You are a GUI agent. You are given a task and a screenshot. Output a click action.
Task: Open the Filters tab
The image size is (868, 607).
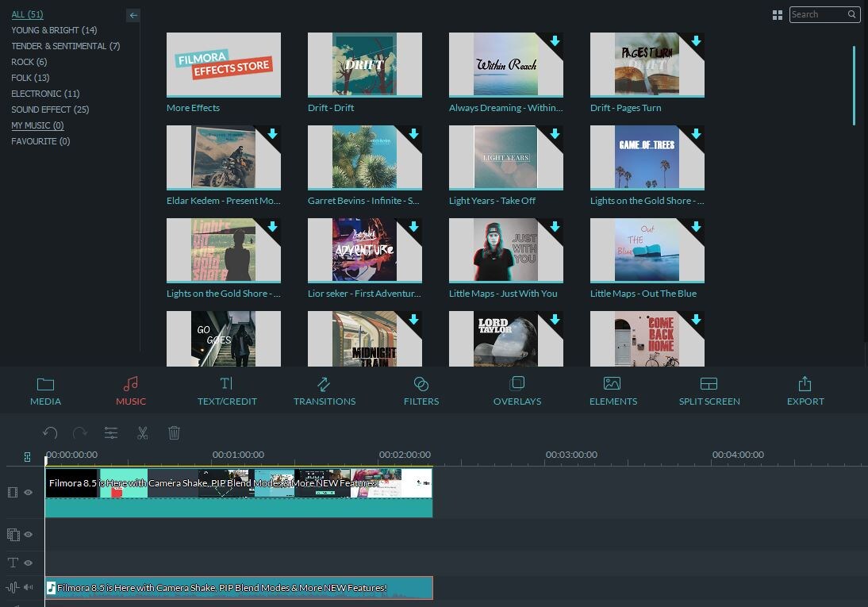[421, 391]
